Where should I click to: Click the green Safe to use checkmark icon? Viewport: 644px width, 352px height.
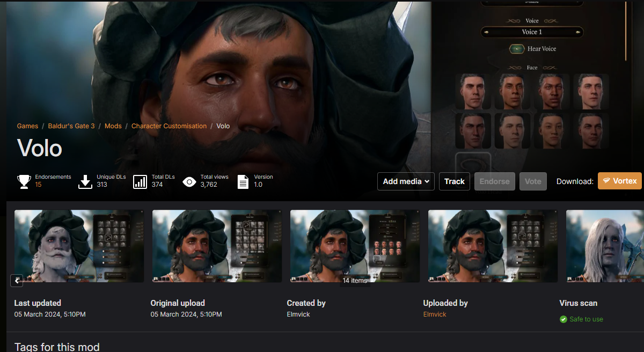click(x=563, y=319)
